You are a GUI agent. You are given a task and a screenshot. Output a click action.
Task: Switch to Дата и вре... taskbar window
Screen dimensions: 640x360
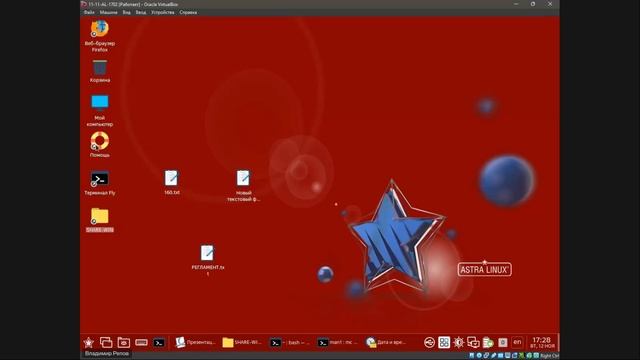point(386,342)
